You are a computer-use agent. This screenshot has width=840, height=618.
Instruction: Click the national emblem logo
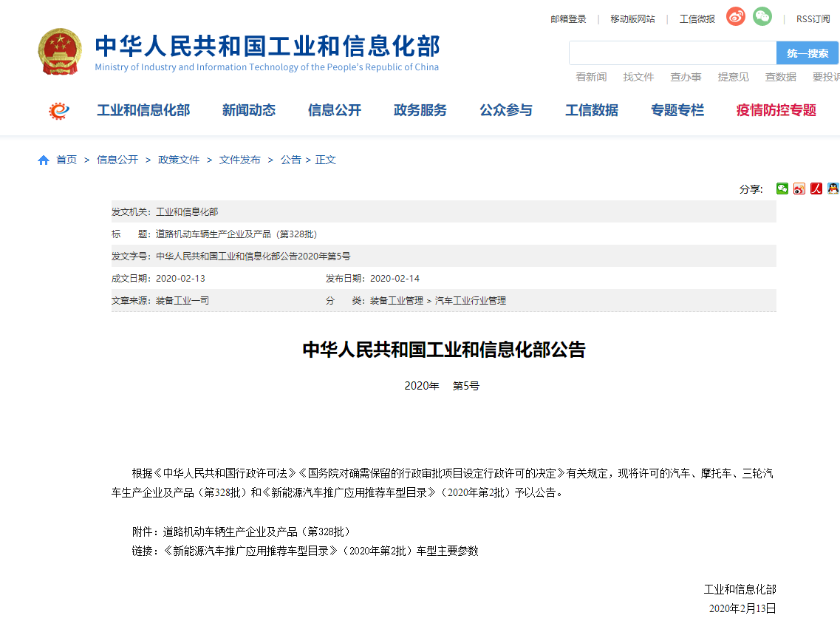coord(61,52)
